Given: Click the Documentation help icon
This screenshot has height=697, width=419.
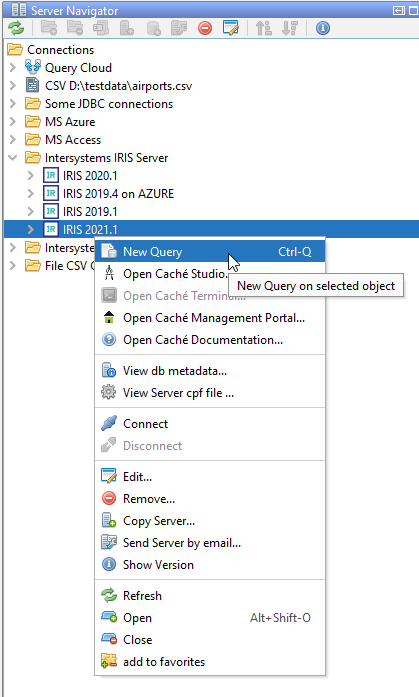Looking at the screenshot, I should (x=109, y=340).
